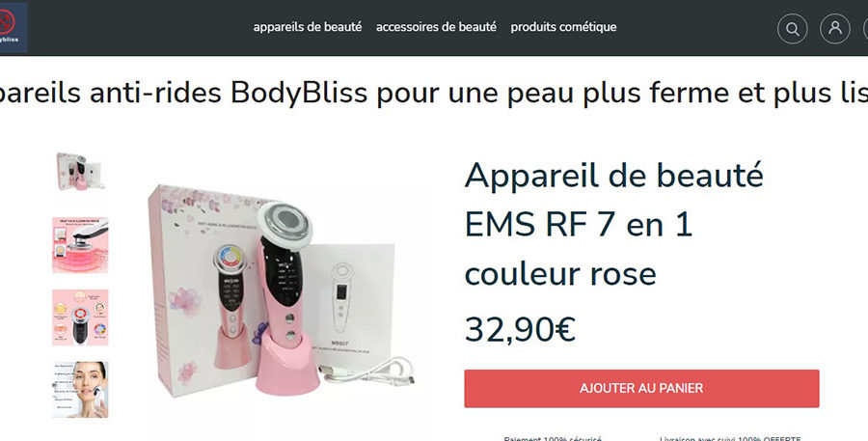Select first thumbnail with box and device
868x441 pixels.
pyautogui.click(x=80, y=172)
